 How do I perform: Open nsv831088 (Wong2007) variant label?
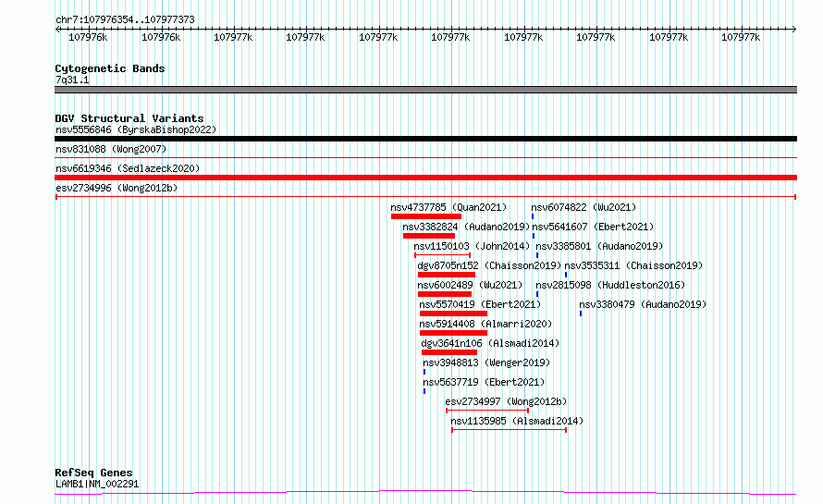pos(111,149)
